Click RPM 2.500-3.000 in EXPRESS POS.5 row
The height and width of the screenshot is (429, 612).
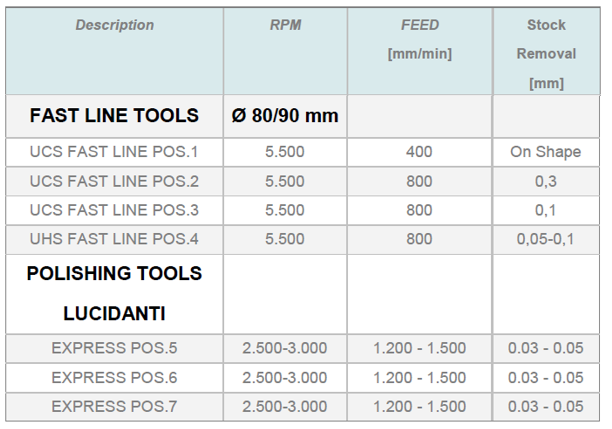pos(285,348)
